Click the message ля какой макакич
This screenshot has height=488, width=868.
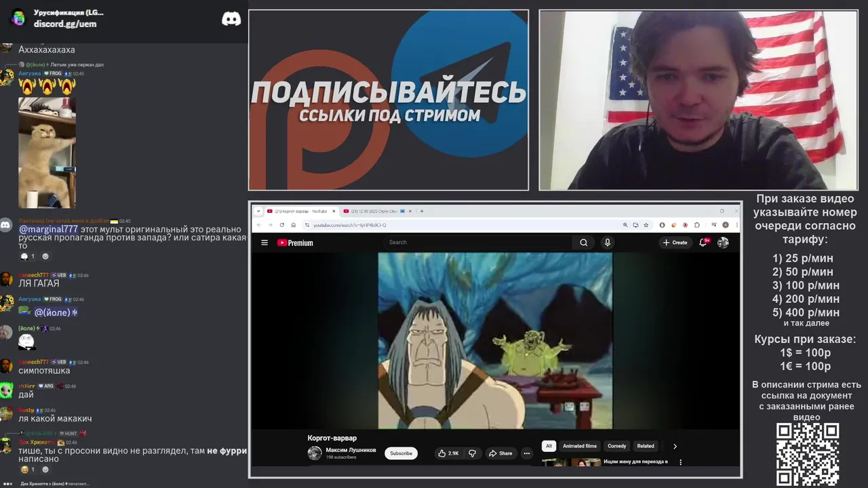tap(55, 419)
